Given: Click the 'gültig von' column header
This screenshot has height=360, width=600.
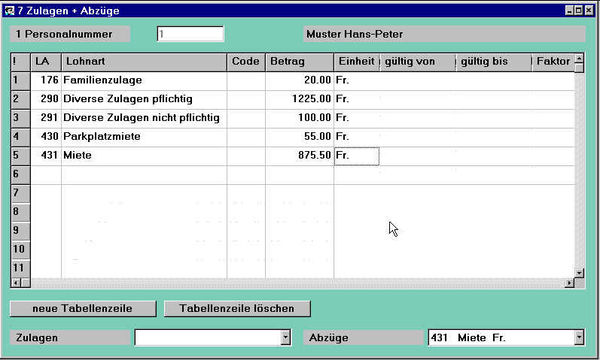Looking at the screenshot, I should click(417, 62).
